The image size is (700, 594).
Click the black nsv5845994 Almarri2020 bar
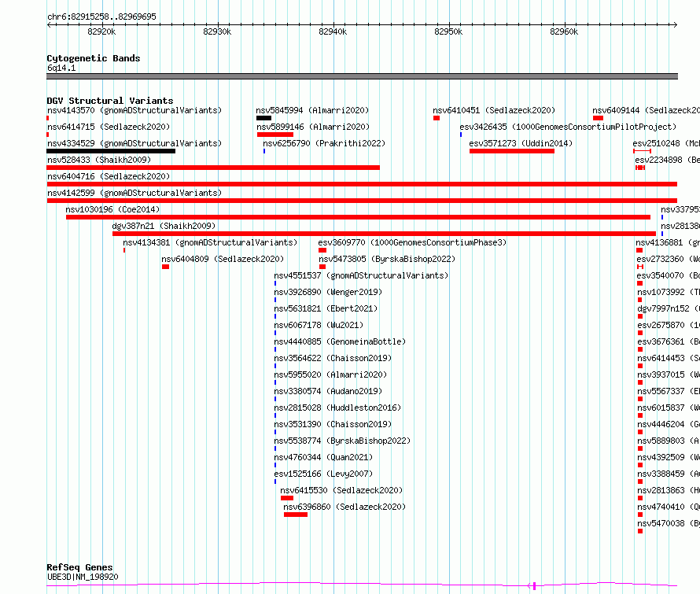tap(263, 118)
